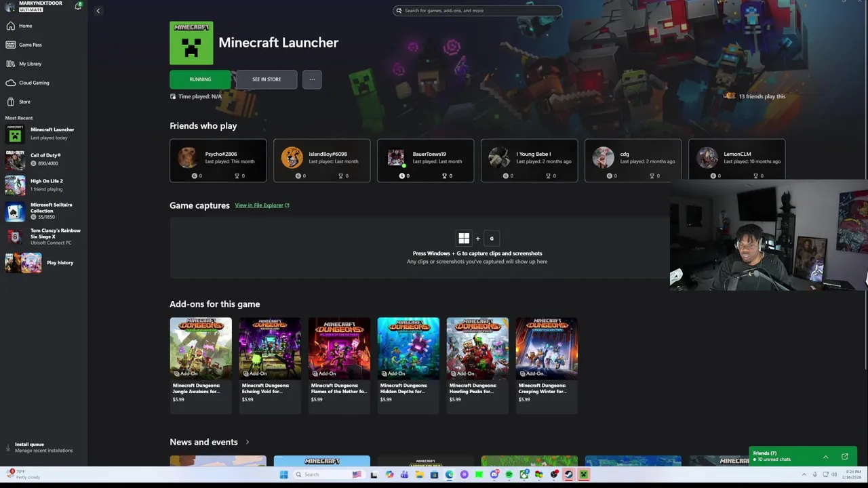Click the Rainbow Six Siege X thumbnail
This screenshot has width=868, height=488.
[x=15, y=237]
